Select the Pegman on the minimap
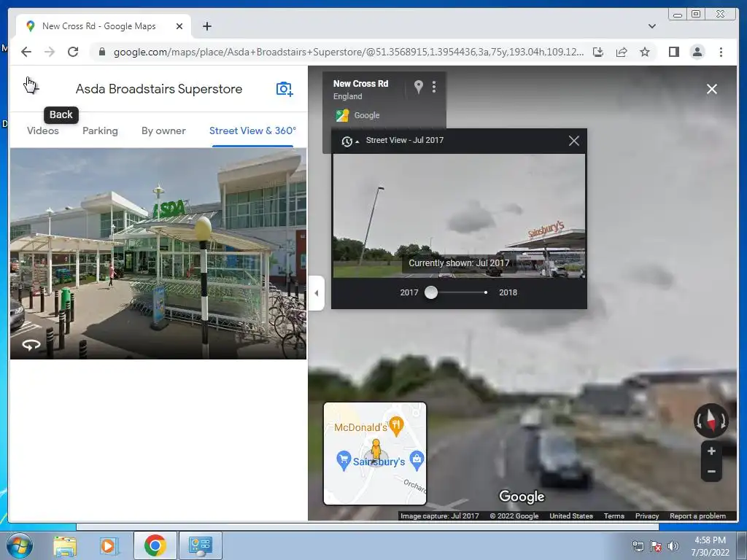The width and height of the screenshot is (747, 560). coord(376,450)
